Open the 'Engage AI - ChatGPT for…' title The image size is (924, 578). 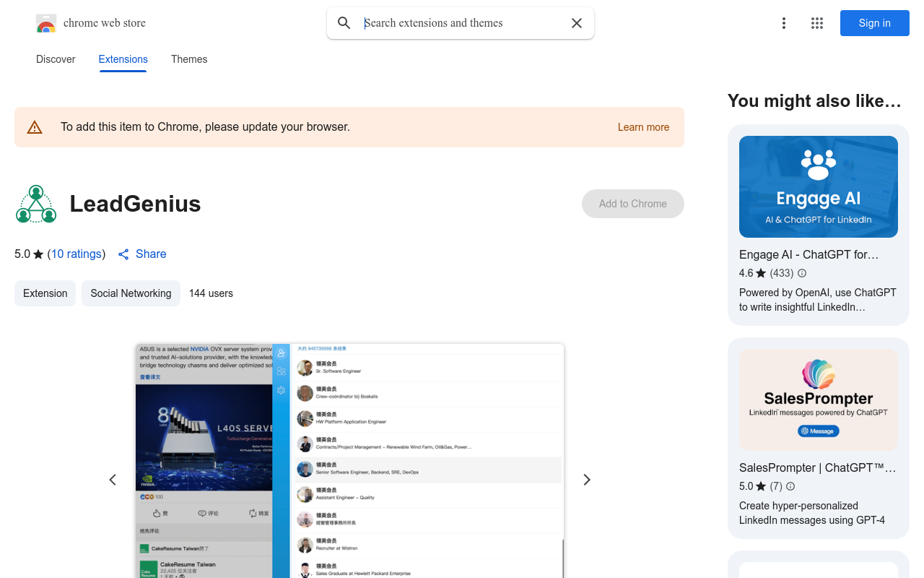point(809,254)
